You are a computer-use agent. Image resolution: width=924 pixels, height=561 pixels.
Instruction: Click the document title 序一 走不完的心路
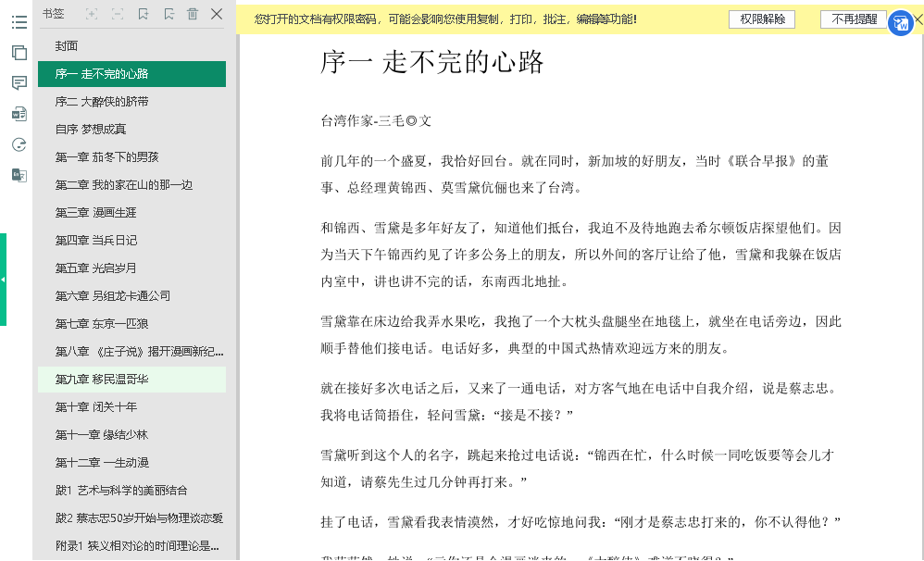click(x=432, y=62)
